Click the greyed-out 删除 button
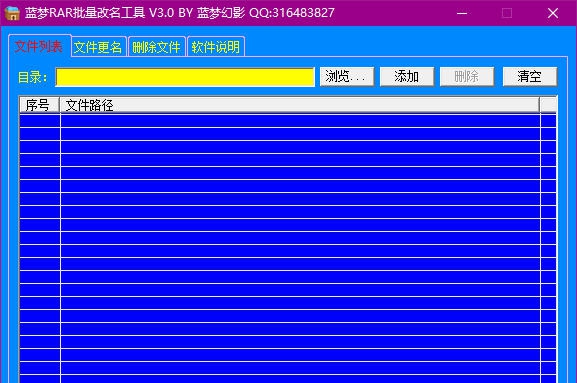577x383 pixels. coord(467,77)
